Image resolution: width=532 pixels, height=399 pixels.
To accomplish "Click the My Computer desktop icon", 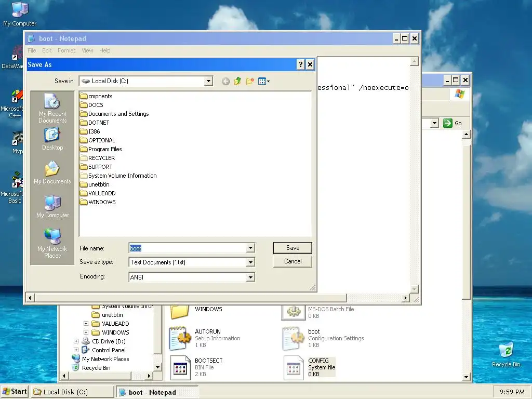I will click(x=20, y=14).
